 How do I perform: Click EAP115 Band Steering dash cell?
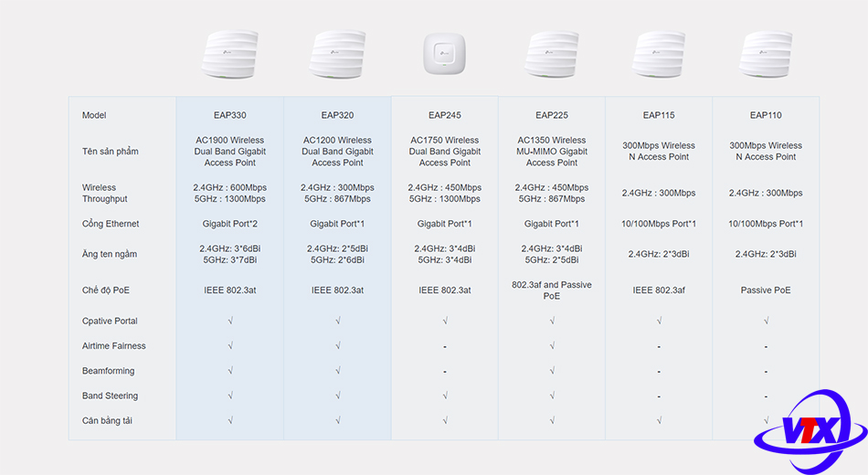(659, 396)
